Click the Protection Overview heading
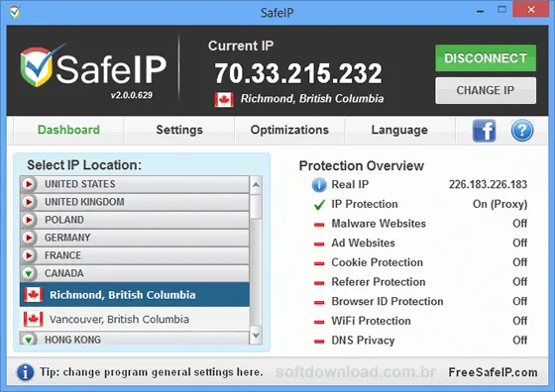 point(362,165)
